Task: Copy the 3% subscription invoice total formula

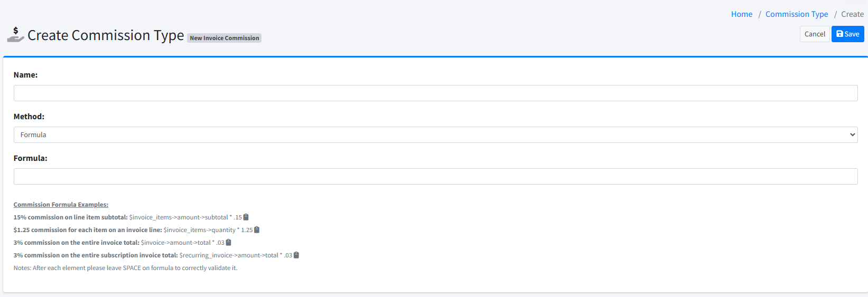Action: [296, 255]
